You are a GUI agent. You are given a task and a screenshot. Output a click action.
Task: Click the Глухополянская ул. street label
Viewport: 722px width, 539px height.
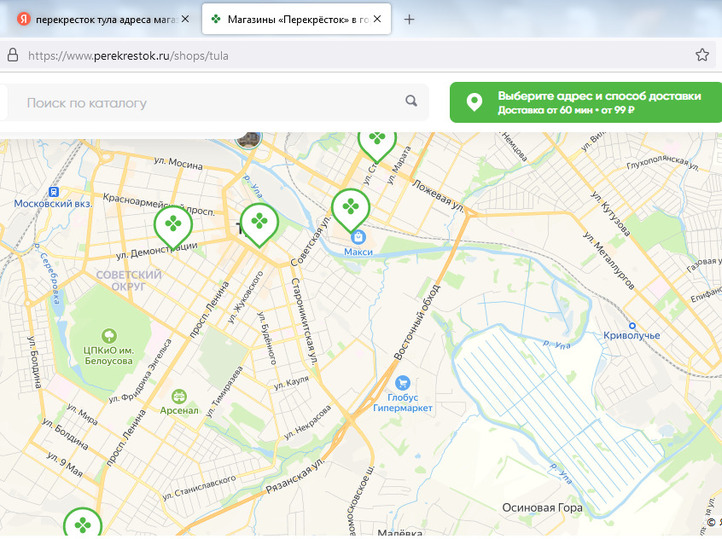tap(663, 162)
